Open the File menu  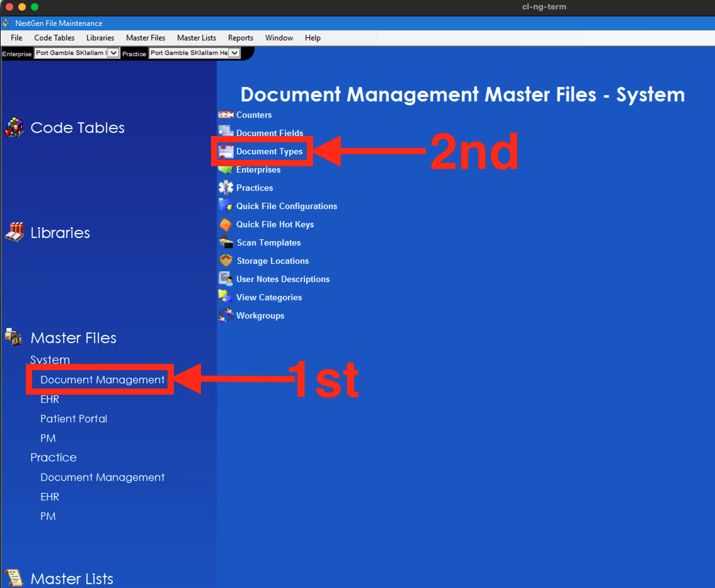(16, 38)
